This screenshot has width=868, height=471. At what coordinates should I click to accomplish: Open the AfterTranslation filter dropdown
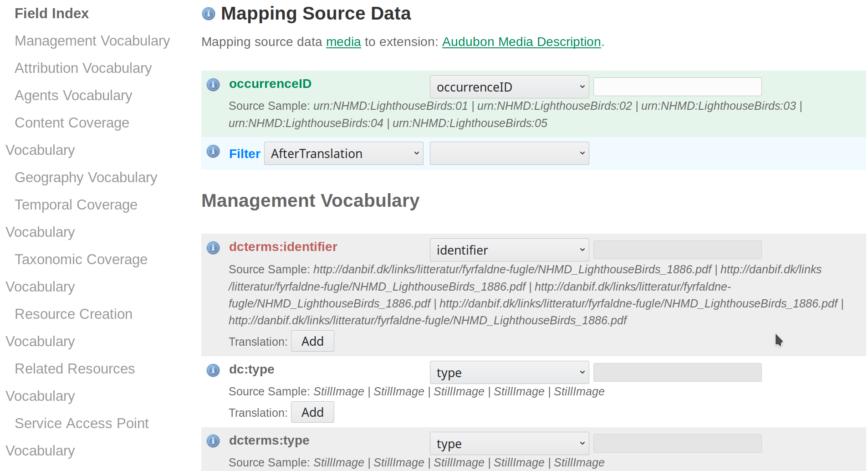point(343,154)
